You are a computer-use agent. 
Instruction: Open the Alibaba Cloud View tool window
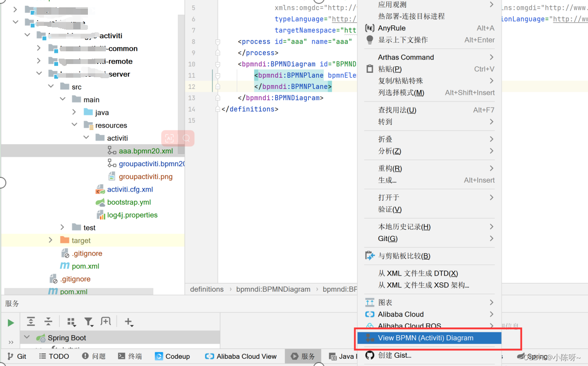[241, 356]
